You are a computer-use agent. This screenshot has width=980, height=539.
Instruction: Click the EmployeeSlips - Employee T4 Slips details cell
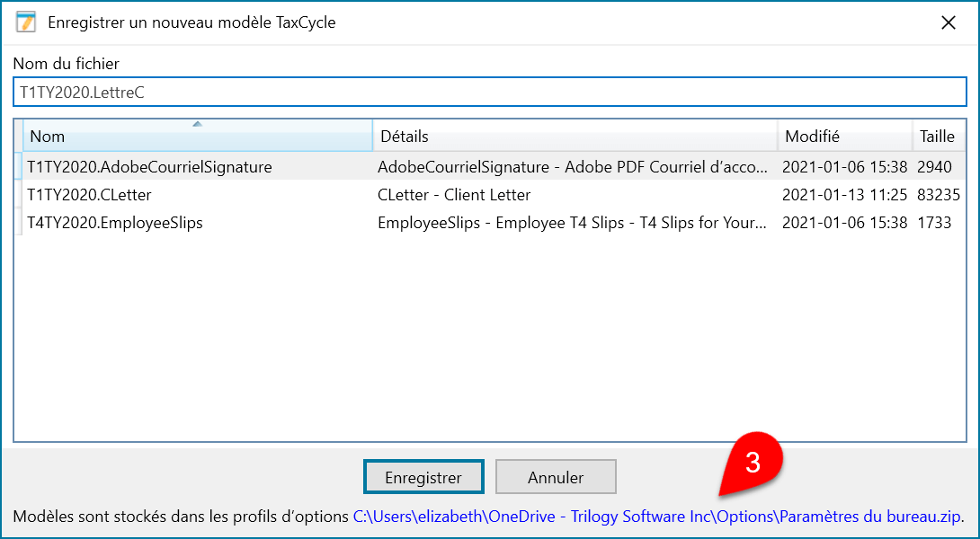pos(572,223)
